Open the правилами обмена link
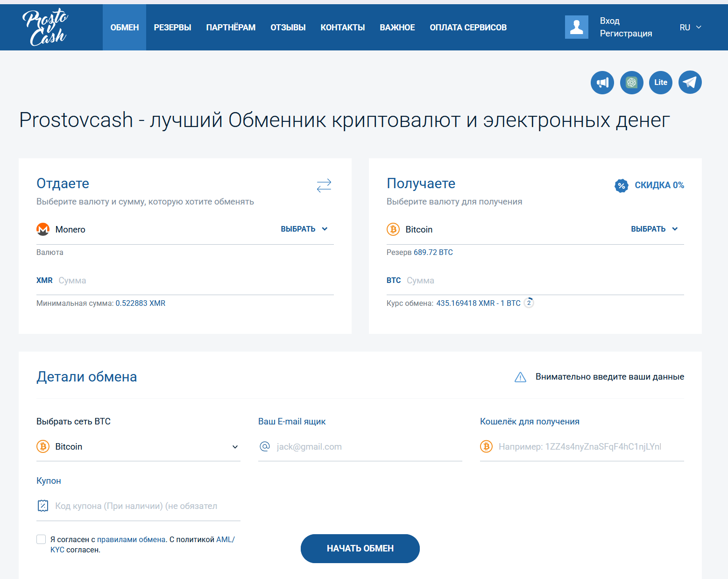The height and width of the screenshot is (579, 728). click(x=131, y=539)
